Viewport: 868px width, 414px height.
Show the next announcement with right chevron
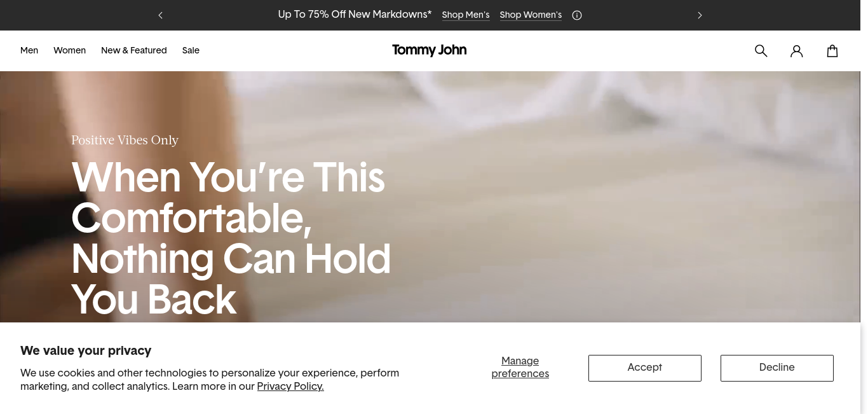[700, 15]
